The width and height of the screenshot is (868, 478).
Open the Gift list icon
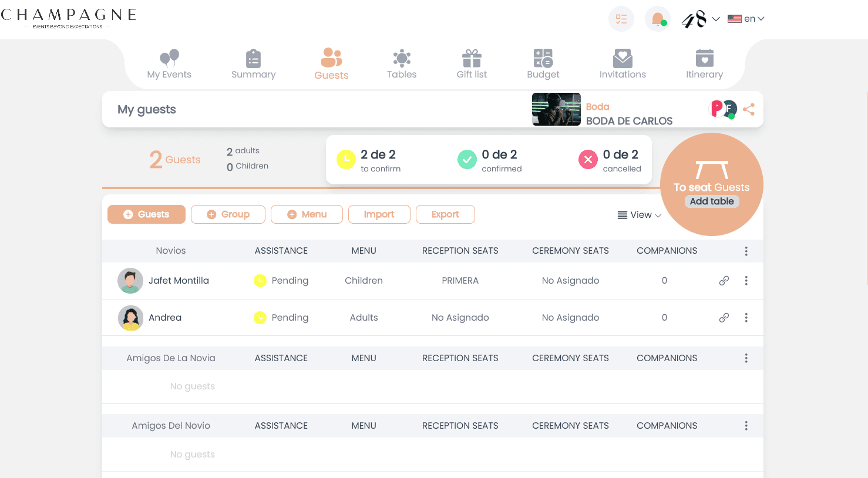[471, 58]
